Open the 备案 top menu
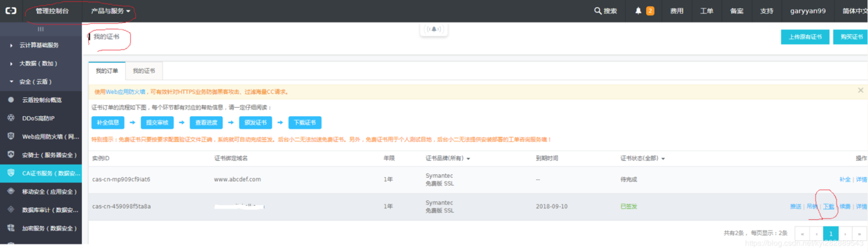Viewport: 868px width, 252px height. tap(736, 11)
